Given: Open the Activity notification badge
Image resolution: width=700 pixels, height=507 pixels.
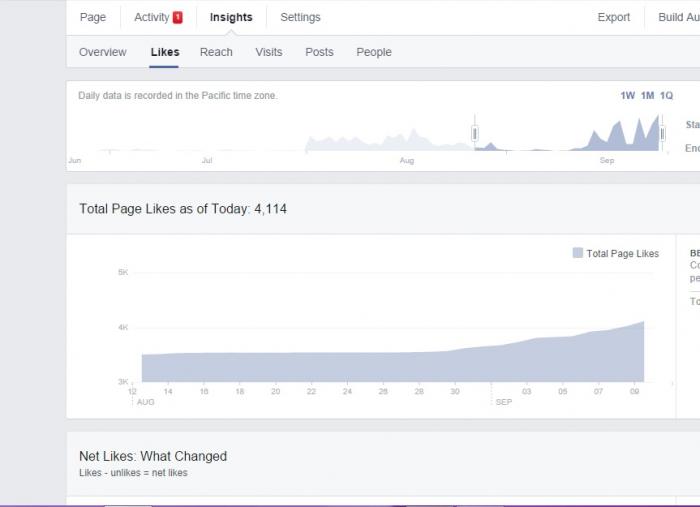Looking at the screenshot, I should coord(178,17).
